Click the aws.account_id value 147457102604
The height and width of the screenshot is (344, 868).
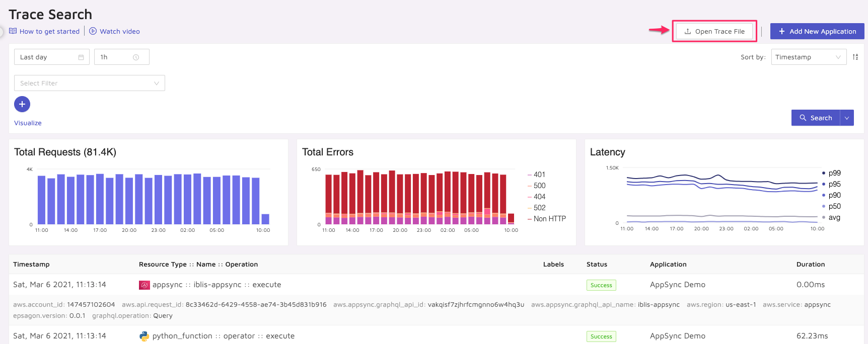91,305
